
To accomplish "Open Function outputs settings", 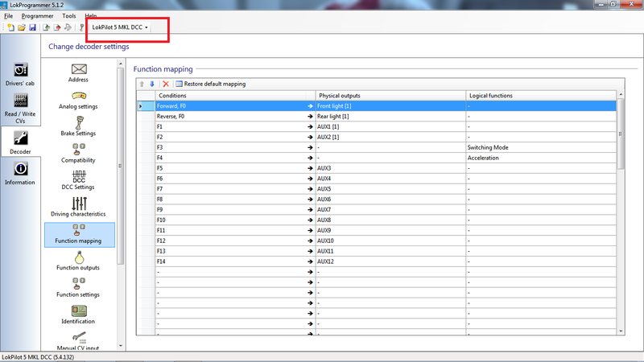I will coord(78,261).
